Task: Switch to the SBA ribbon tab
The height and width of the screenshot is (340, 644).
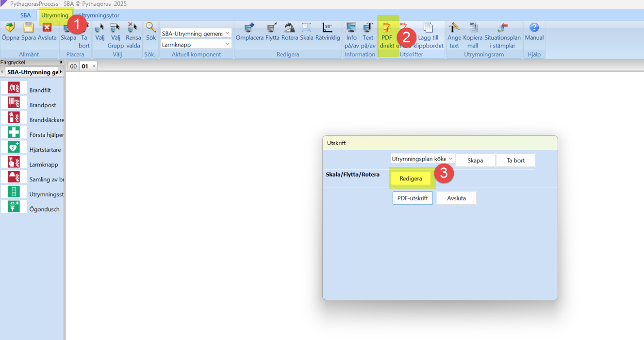Action: 25,15
